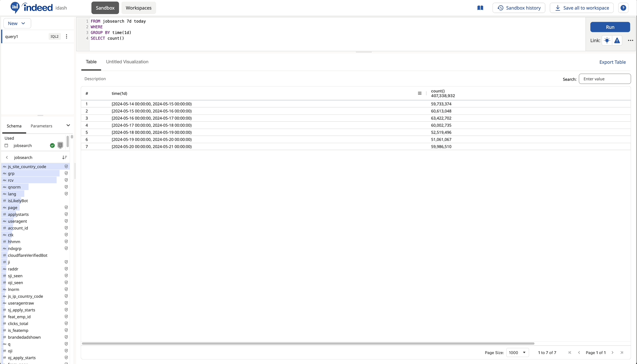
Task: Collapse the Schema panel with the chevron
Action: click(x=68, y=125)
